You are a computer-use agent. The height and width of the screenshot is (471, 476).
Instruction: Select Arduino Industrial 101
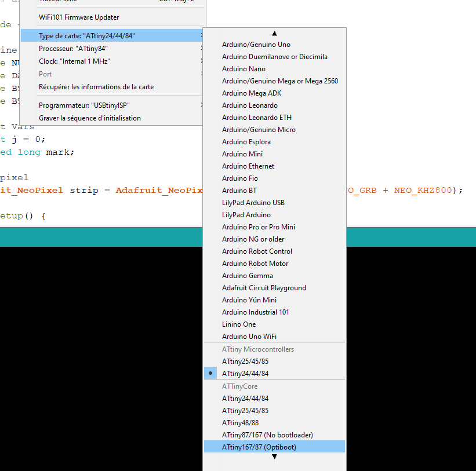click(x=274, y=312)
